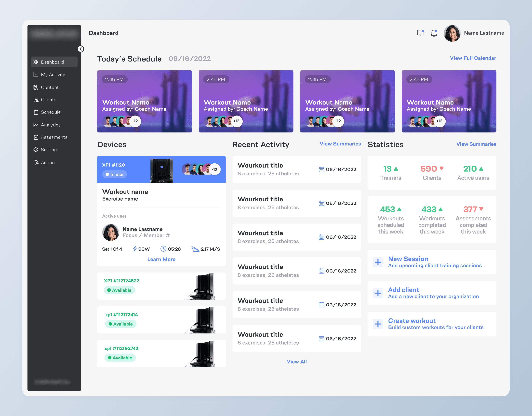Open notifications with the bell icon
Screen dimensions: 532x416
click(x=434, y=33)
